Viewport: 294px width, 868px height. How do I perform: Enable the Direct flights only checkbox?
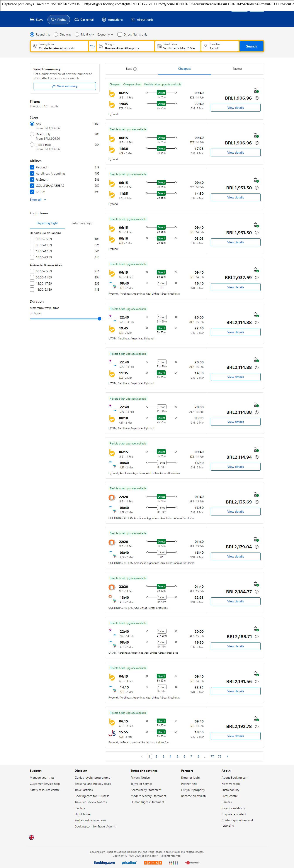tap(120, 34)
